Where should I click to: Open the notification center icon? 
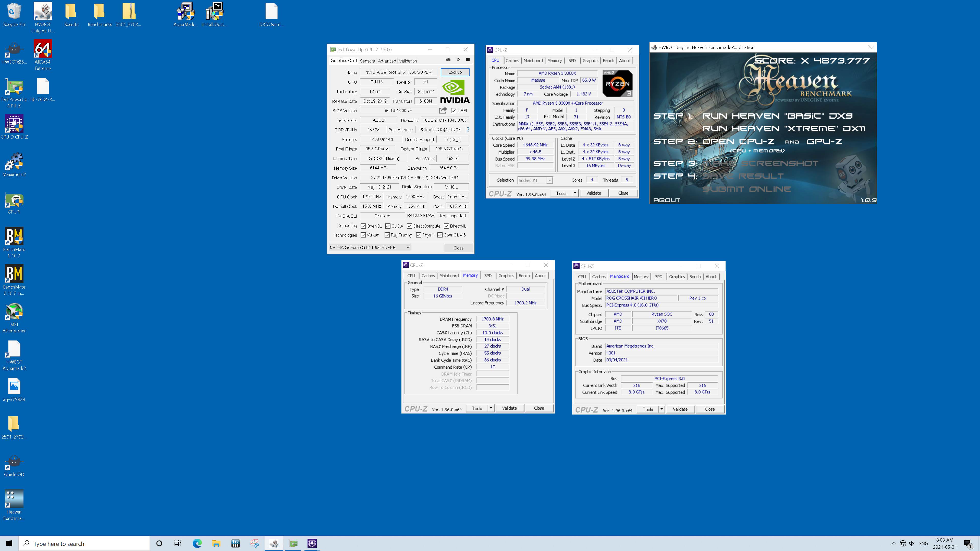[968, 543]
